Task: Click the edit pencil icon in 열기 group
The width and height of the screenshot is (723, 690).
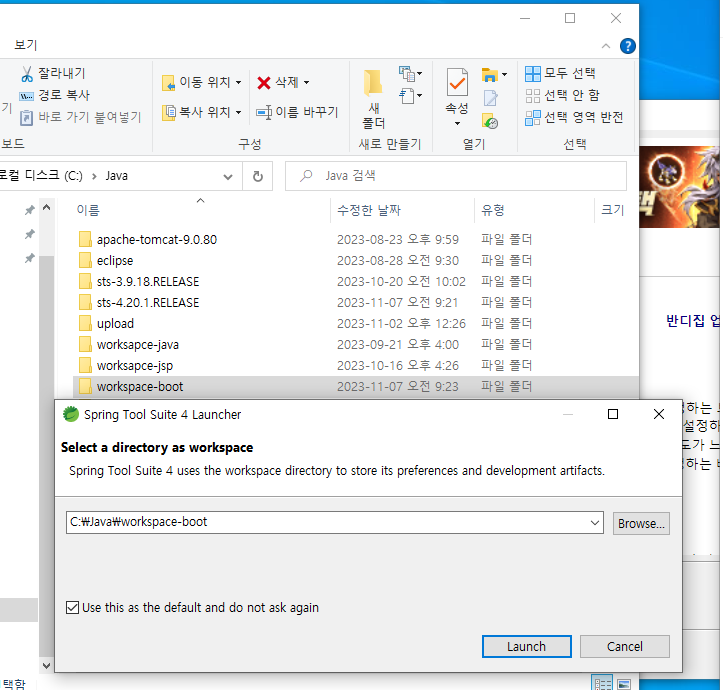Action: tap(490, 98)
